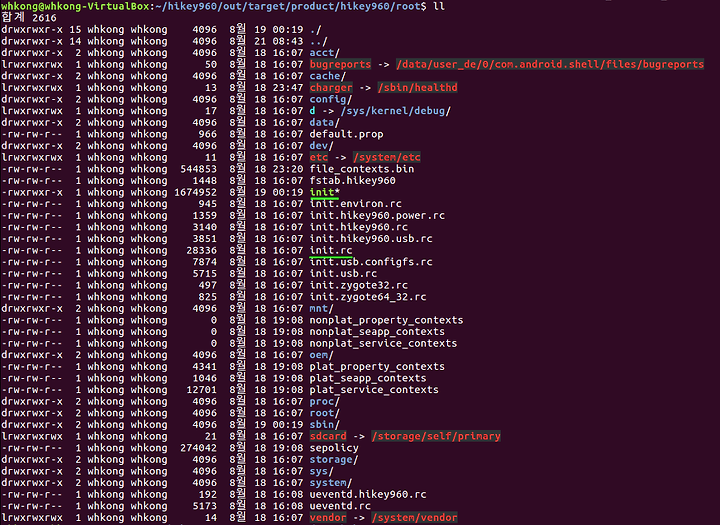Select the hikey960 root path in prompt
This screenshot has width=720, height=525.
pos(290,6)
